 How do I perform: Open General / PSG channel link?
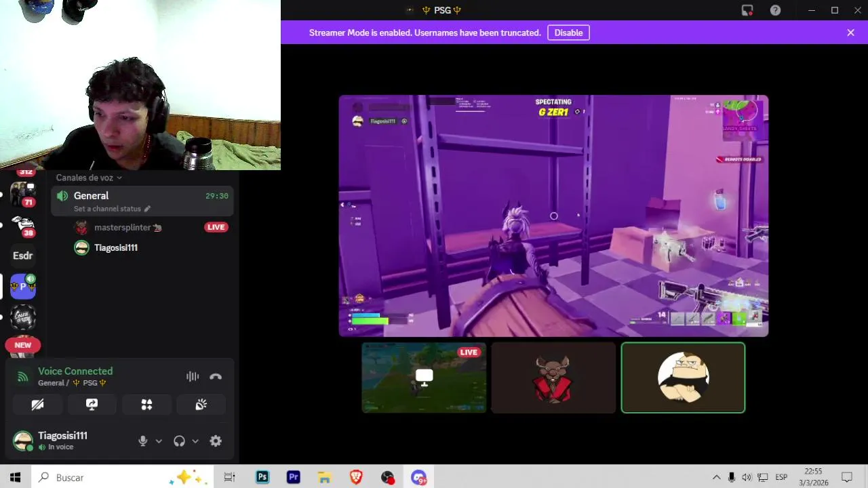[72, 383]
